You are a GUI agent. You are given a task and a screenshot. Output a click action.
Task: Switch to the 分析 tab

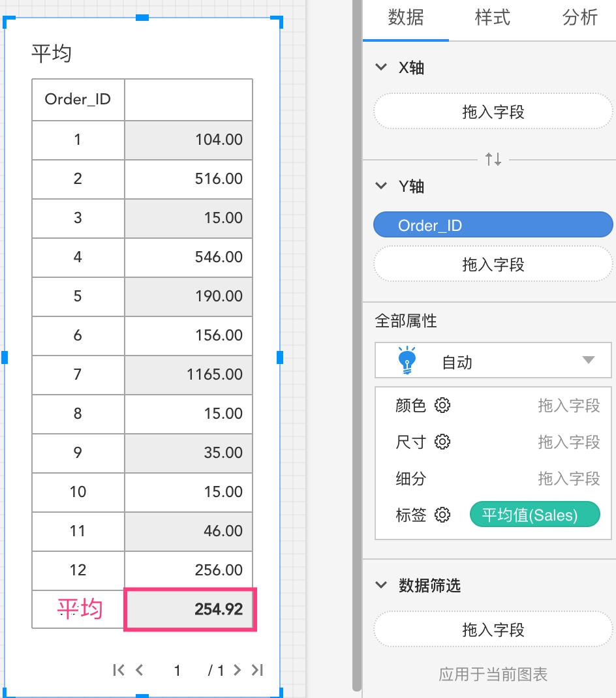pyautogui.click(x=579, y=18)
